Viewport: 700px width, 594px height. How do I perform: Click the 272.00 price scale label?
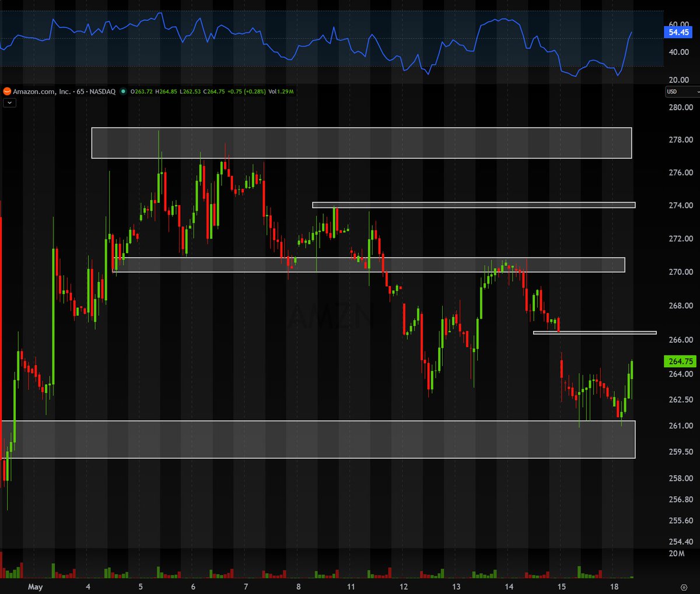pos(681,238)
